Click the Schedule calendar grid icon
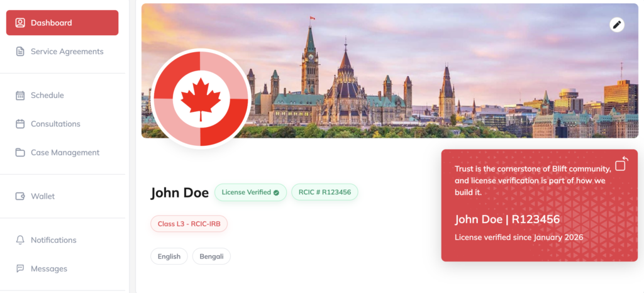The height and width of the screenshot is (293, 644). pos(20,95)
